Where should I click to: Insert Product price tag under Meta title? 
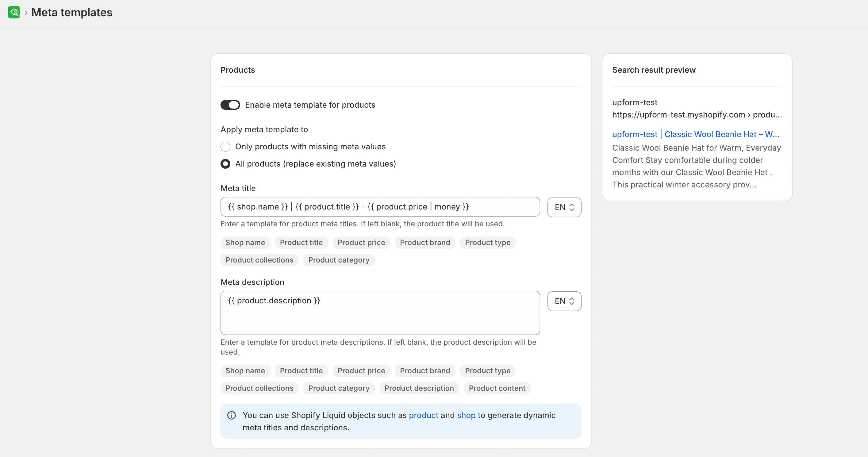[x=361, y=243]
